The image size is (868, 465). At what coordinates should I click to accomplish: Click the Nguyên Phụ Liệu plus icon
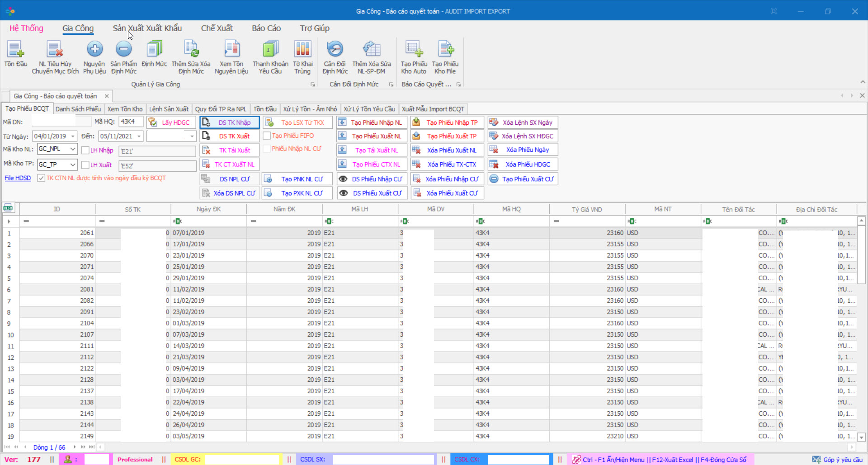94,49
